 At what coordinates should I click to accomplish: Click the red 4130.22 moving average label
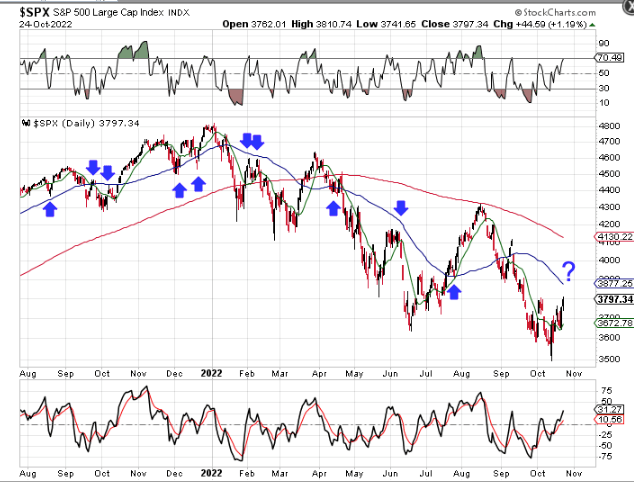click(x=612, y=236)
